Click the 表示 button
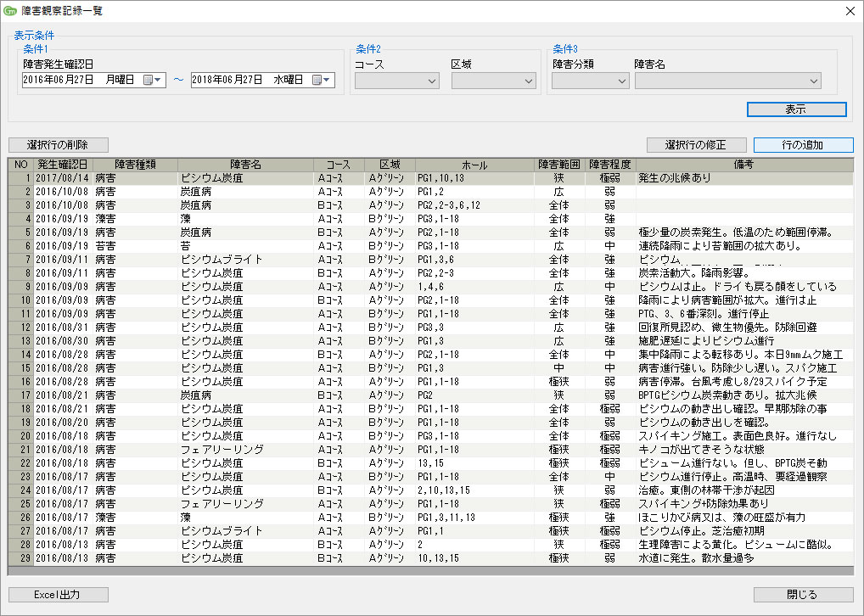864x616 pixels. [796, 109]
